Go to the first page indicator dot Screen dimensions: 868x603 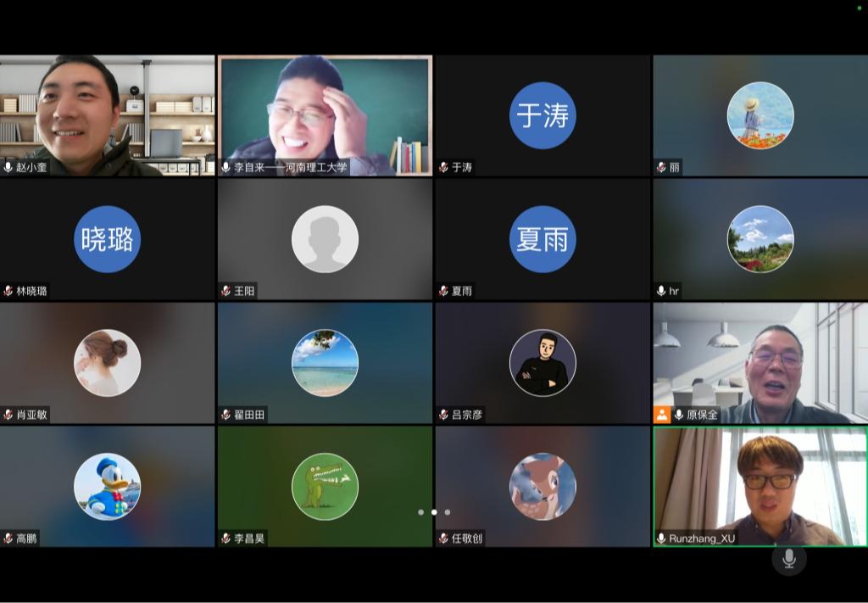pos(420,512)
